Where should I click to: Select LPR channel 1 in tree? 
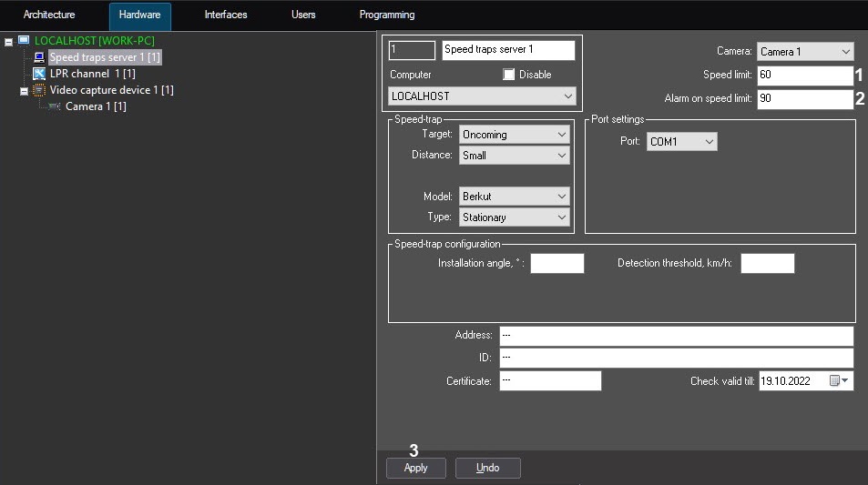[x=92, y=74]
